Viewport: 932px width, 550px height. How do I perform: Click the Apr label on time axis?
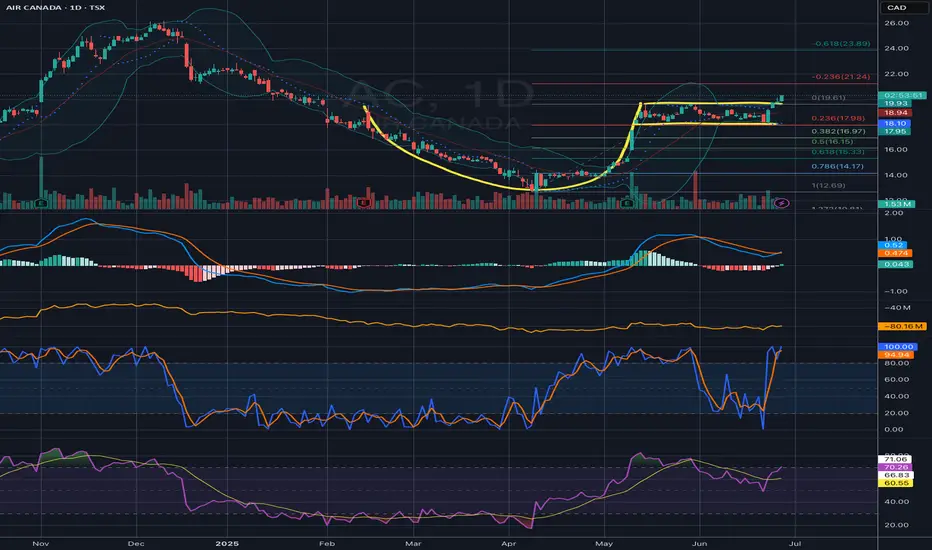point(508,543)
